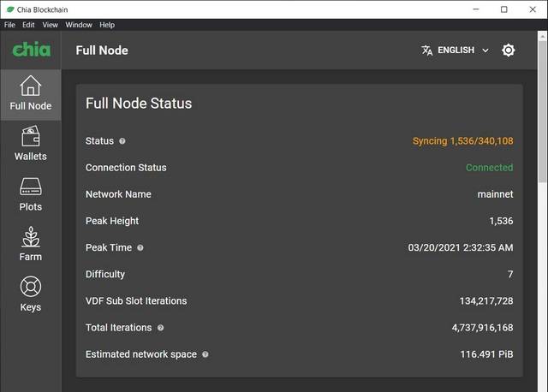The image size is (548, 392).
Task: Open the File menu
Action: click(9, 25)
